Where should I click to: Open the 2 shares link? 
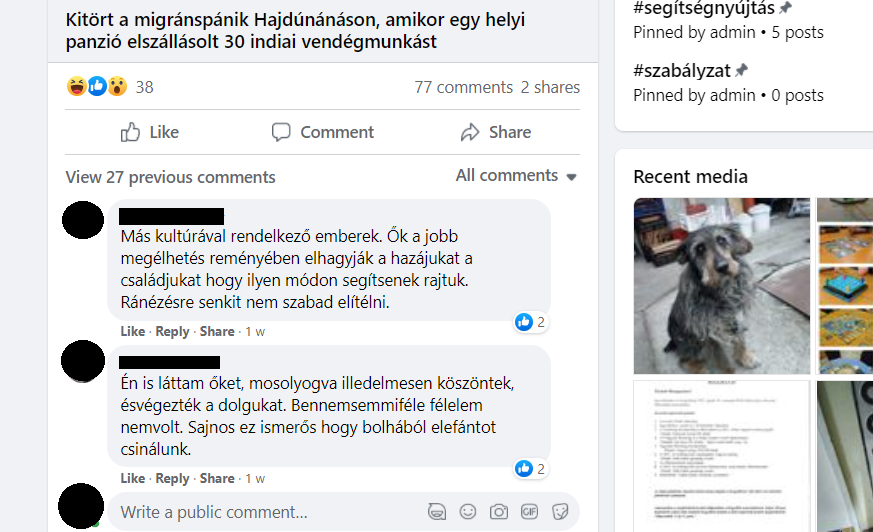550,87
